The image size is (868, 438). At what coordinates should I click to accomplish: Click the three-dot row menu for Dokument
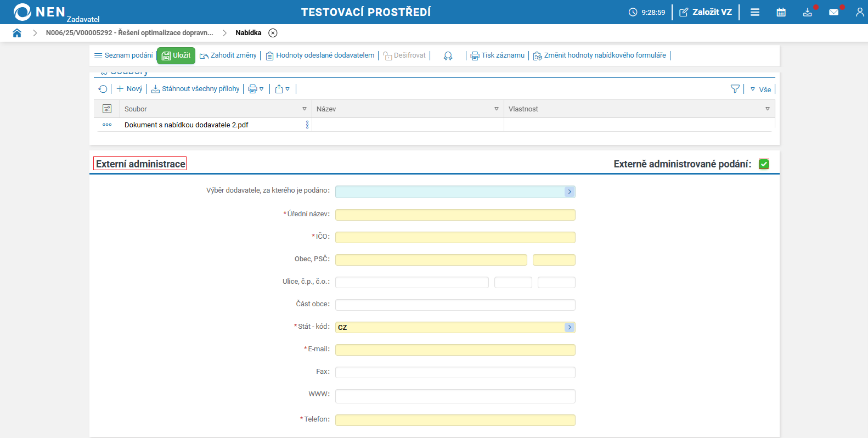click(107, 125)
